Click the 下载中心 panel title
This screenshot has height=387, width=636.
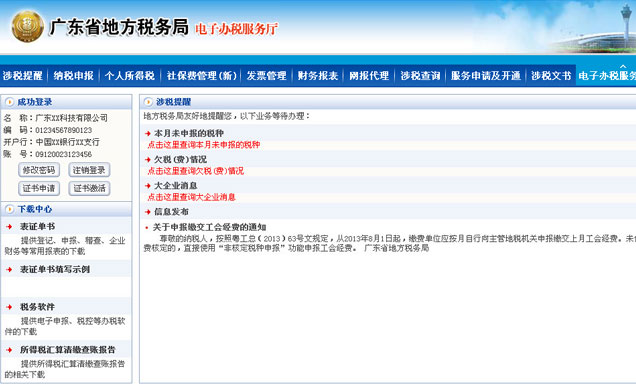[35, 209]
